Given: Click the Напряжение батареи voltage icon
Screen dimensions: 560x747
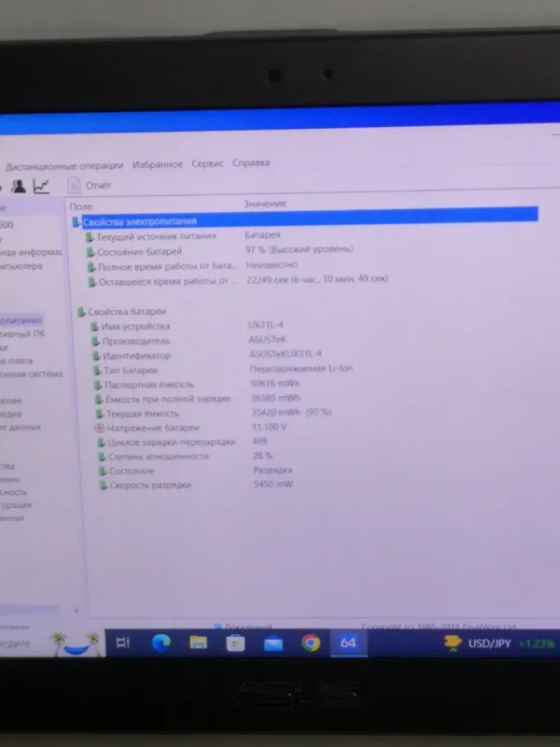Looking at the screenshot, I should (x=100, y=428).
